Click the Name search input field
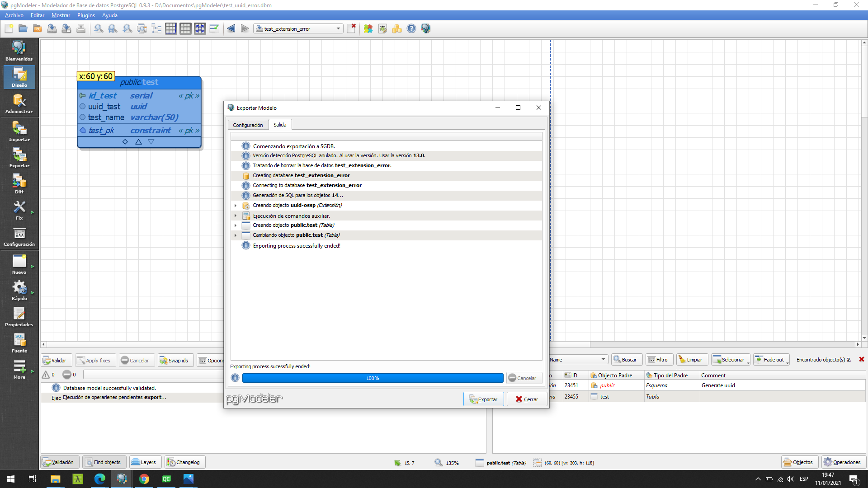868x488 pixels. pos(574,359)
